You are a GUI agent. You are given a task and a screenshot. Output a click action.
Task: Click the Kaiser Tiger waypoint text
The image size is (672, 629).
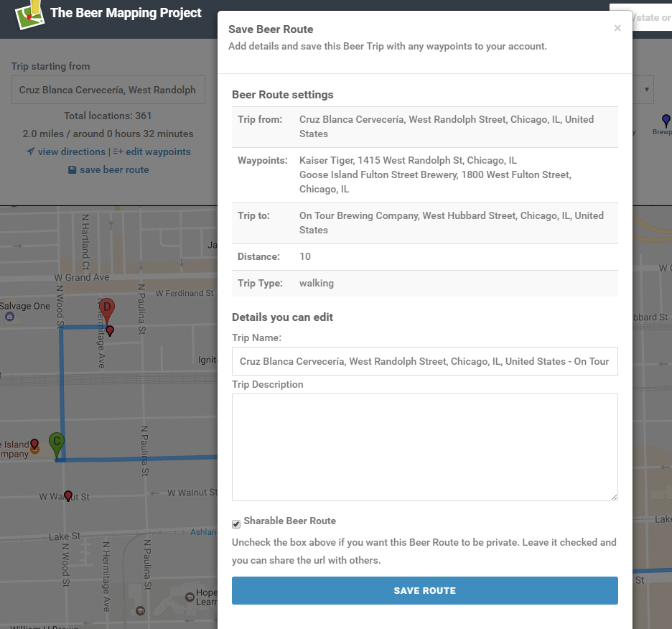[x=408, y=160]
